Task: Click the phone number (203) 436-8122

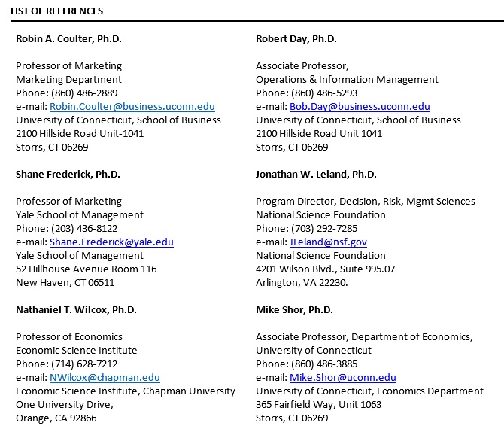Action: pos(84,228)
